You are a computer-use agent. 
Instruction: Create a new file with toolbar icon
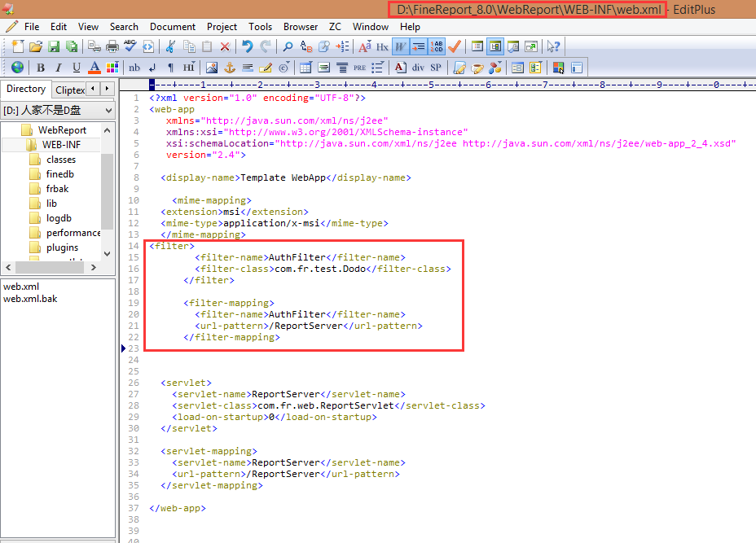pos(17,46)
